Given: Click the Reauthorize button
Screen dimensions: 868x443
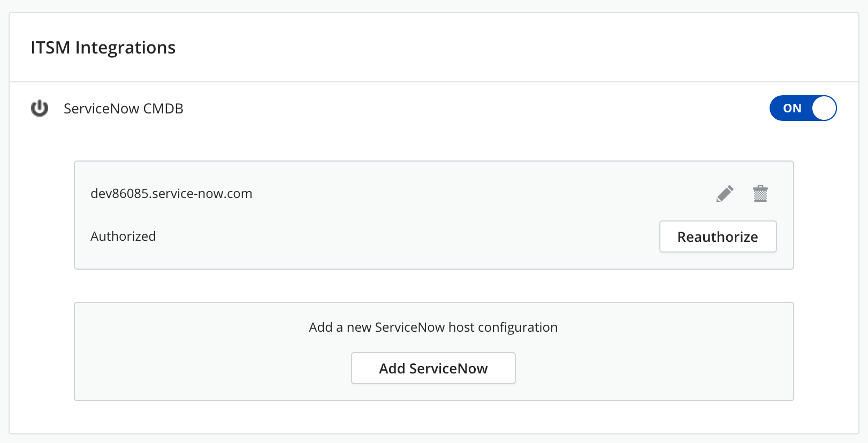Looking at the screenshot, I should click(718, 236).
